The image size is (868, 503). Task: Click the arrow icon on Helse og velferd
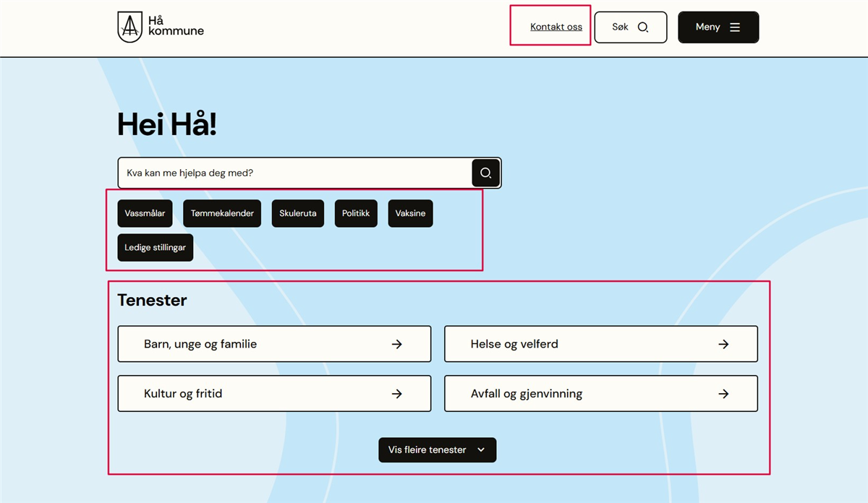[723, 344]
